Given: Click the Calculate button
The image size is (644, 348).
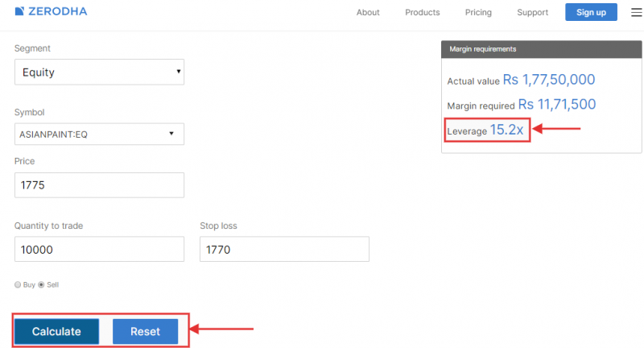Looking at the screenshot, I should point(56,331).
